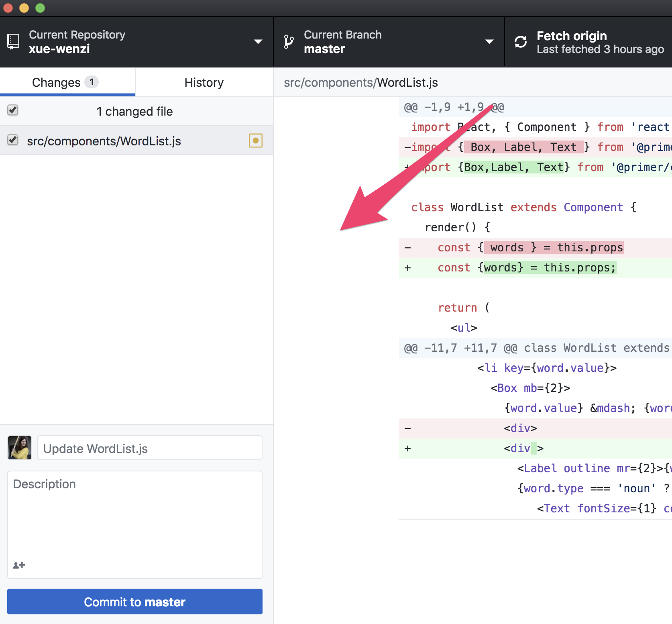Click the commit author avatar thumbnail
This screenshot has height=624, width=672.
click(x=19, y=447)
